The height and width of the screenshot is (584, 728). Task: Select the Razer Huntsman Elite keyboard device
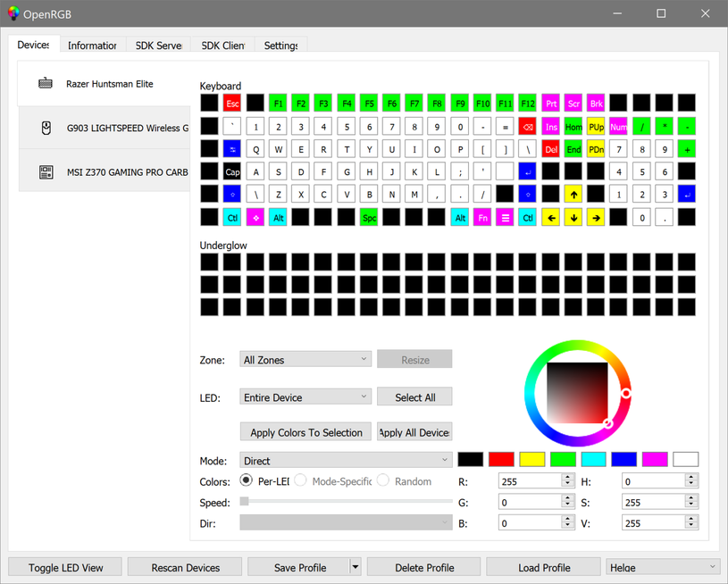click(104, 84)
